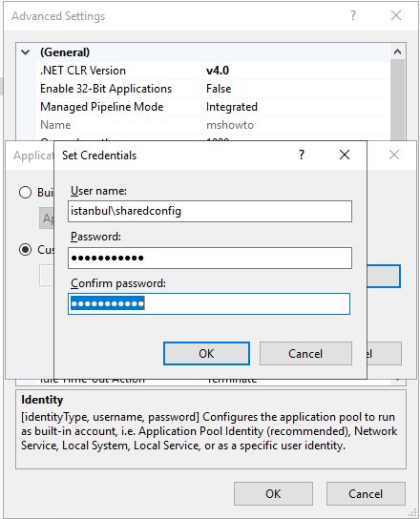Select the Custom account radio button

click(25, 250)
